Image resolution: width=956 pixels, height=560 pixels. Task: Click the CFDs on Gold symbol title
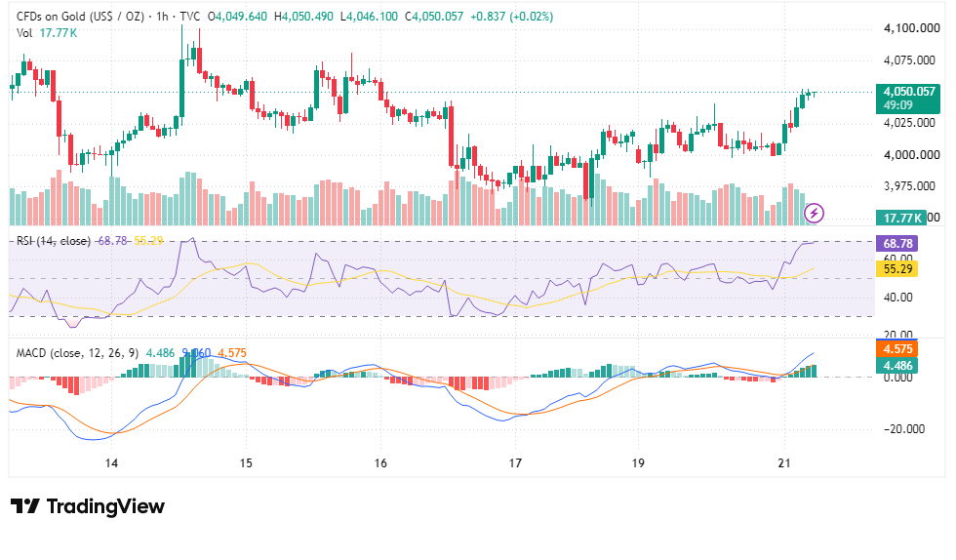tap(80, 17)
